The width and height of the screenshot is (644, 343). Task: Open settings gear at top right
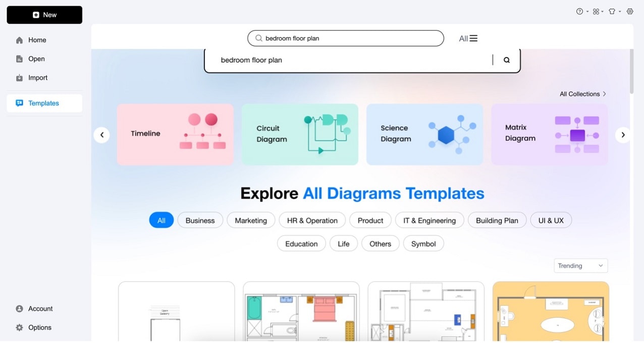(x=630, y=11)
